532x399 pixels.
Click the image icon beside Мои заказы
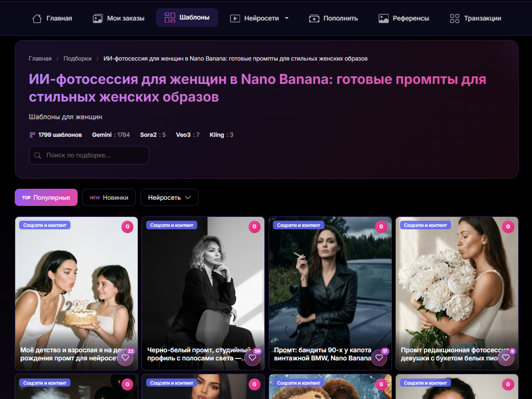(x=98, y=18)
